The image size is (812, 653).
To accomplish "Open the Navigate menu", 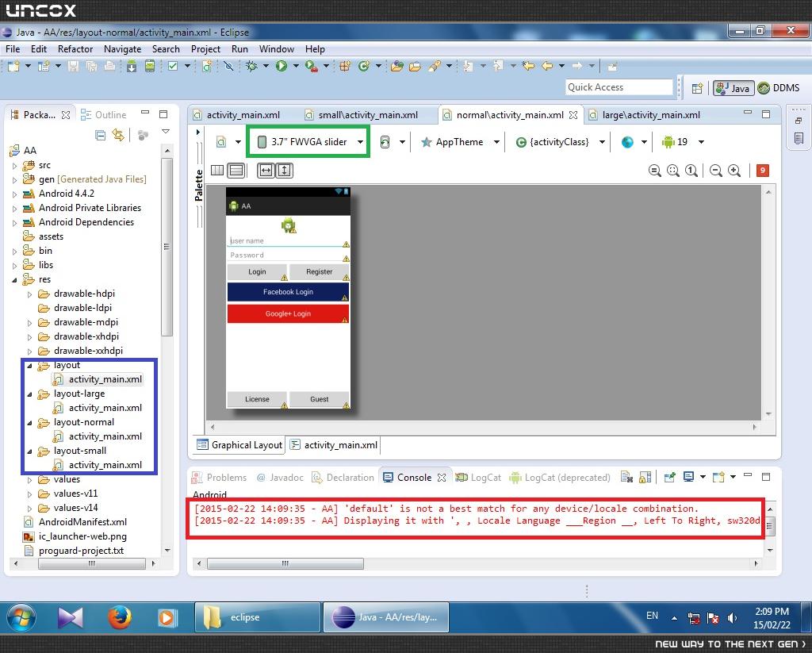I will [x=122, y=48].
